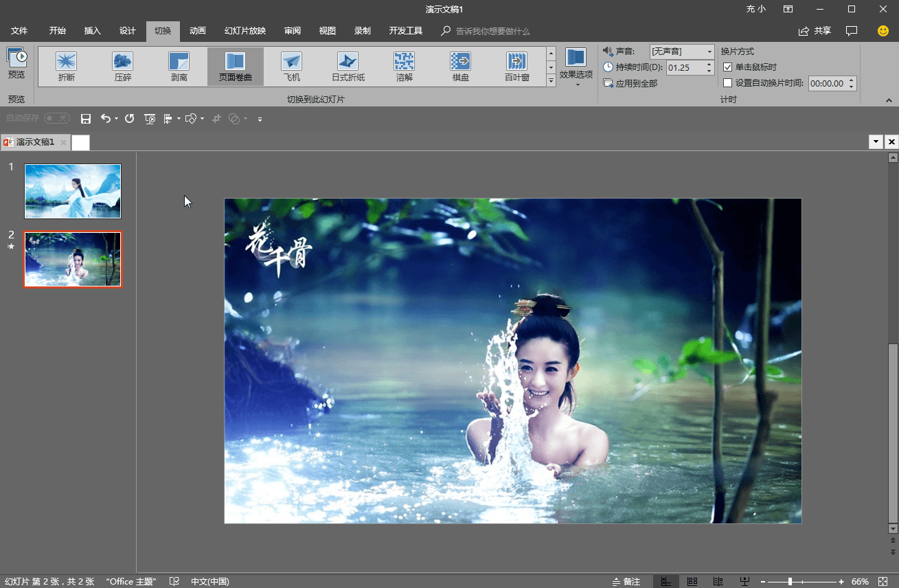Click the spell check icon in status bar
Screen dimensions: 899x588
[174, 582]
